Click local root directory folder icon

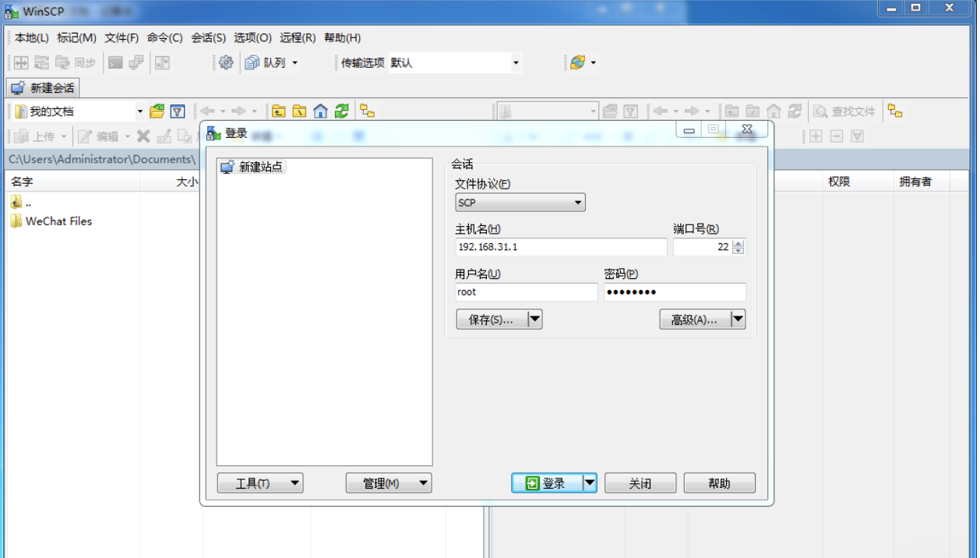pos(299,111)
